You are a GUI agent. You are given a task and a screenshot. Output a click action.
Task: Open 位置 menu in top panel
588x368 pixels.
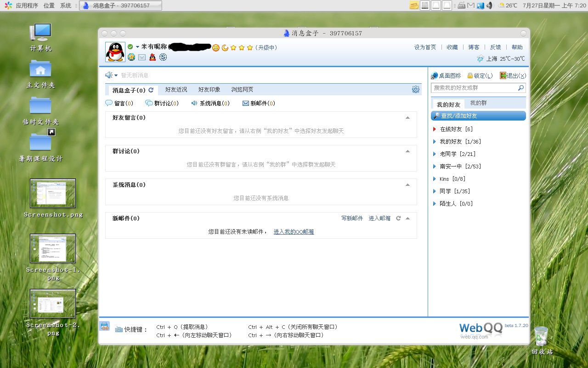pyautogui.click(x=49, y=6)
